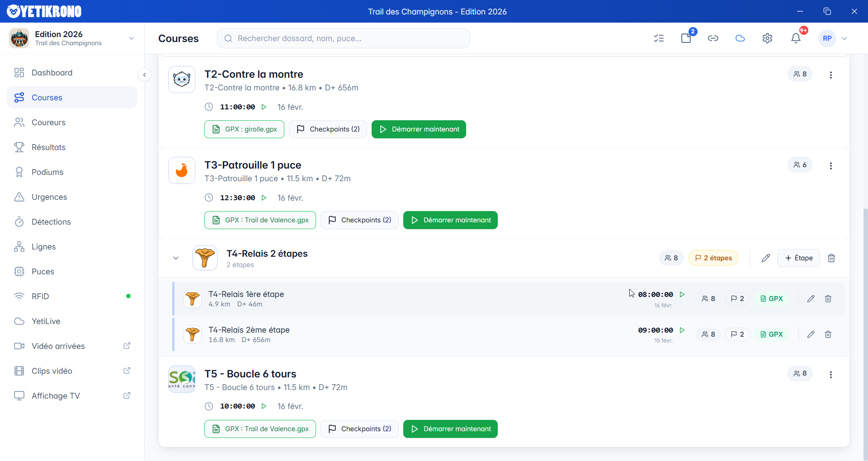Open the settings gear icon
Screen dimensions: 868x461
[x=768, y=38]
